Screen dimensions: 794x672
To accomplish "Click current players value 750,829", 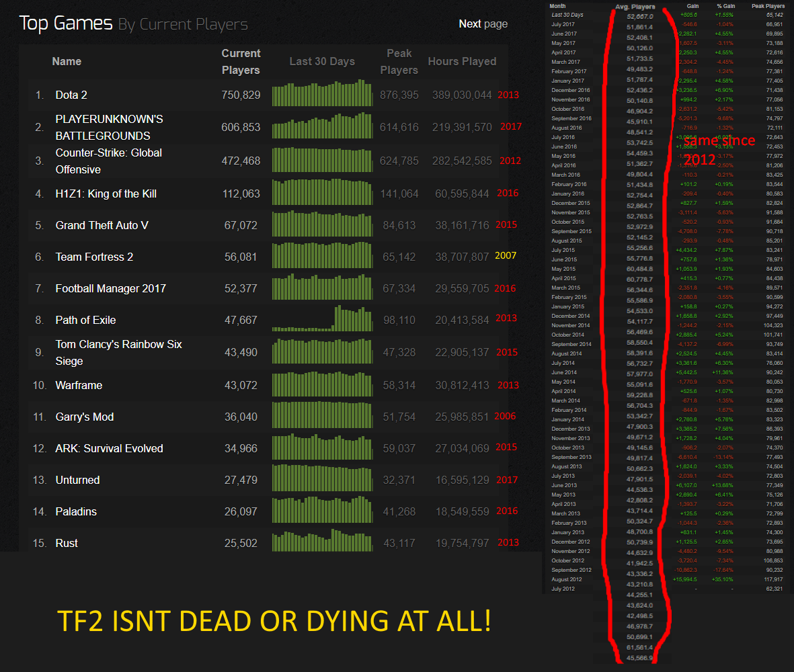I will (241, 95).
